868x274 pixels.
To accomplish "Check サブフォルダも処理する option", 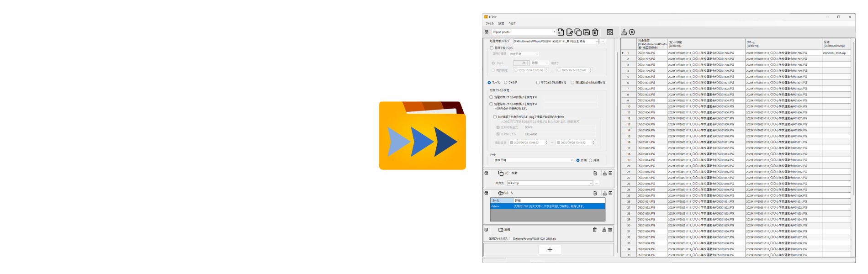I will (x=538, y=83).
